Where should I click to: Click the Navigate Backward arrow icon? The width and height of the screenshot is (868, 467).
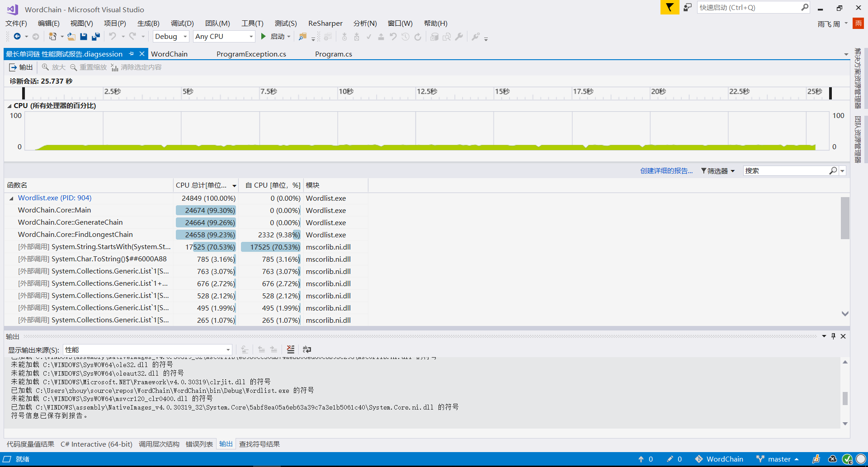point(17,37)
